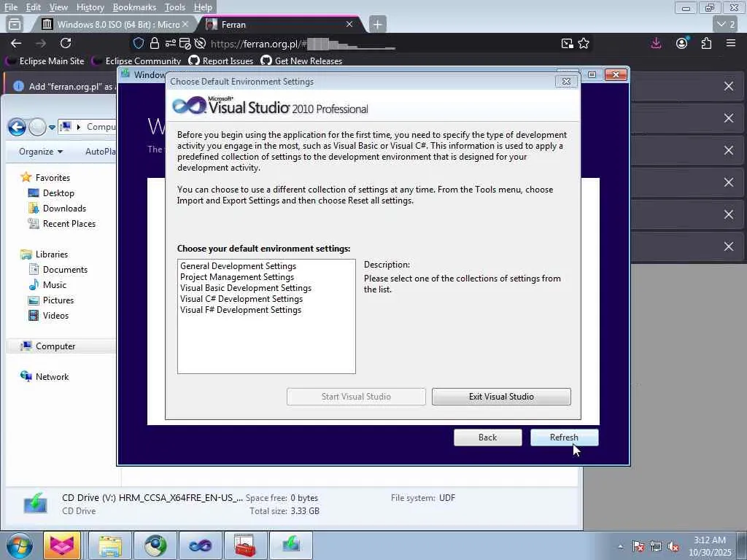
Task: Open the Tools menu
Action: pyautogui.click(x=174, y=7)
